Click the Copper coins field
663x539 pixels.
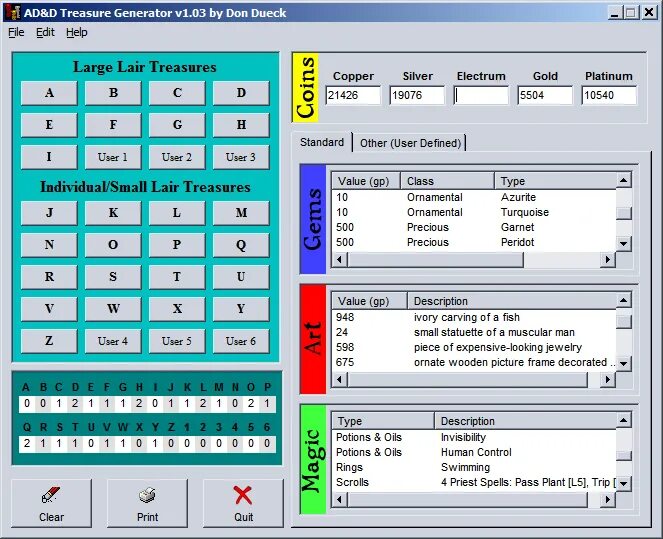353,95
